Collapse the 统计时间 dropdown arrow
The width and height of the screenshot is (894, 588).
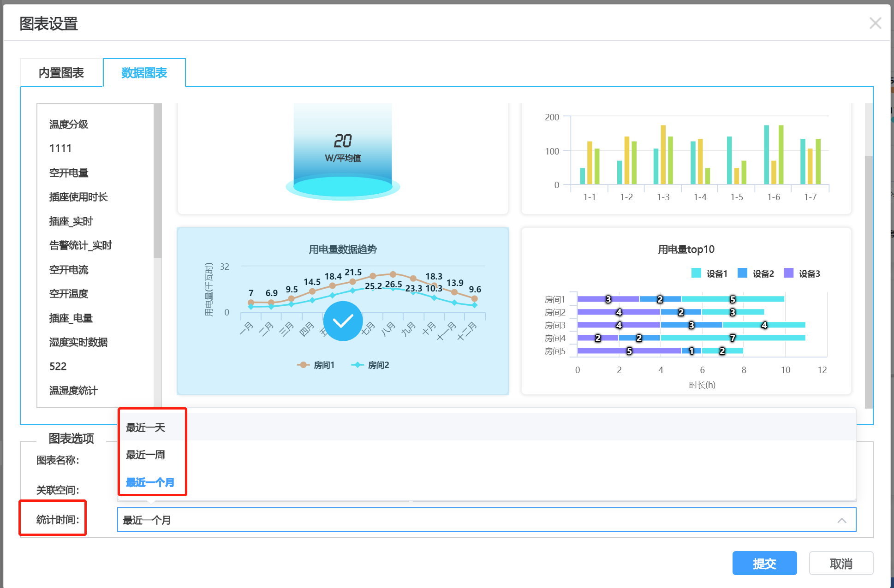pos(841,520)
